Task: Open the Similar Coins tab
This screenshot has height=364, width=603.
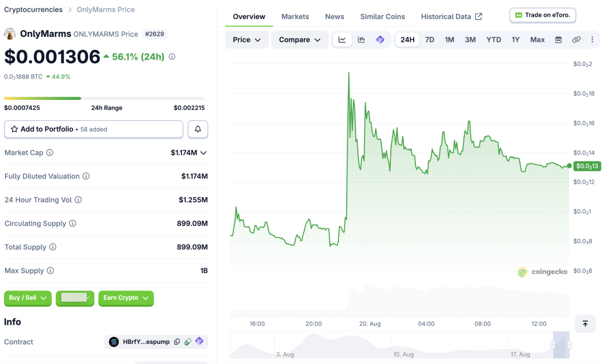Action: click(382, 17)
